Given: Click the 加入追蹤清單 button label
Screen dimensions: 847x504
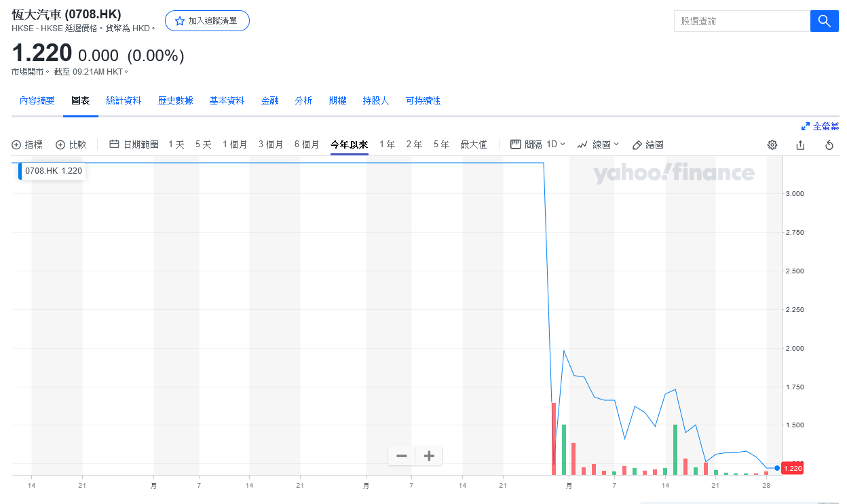Looking at the screenshot, I should coord(213,21).
